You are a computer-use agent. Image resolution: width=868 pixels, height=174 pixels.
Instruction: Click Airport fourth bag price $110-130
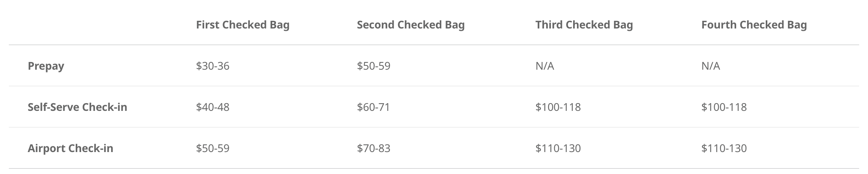click(724, 148)
